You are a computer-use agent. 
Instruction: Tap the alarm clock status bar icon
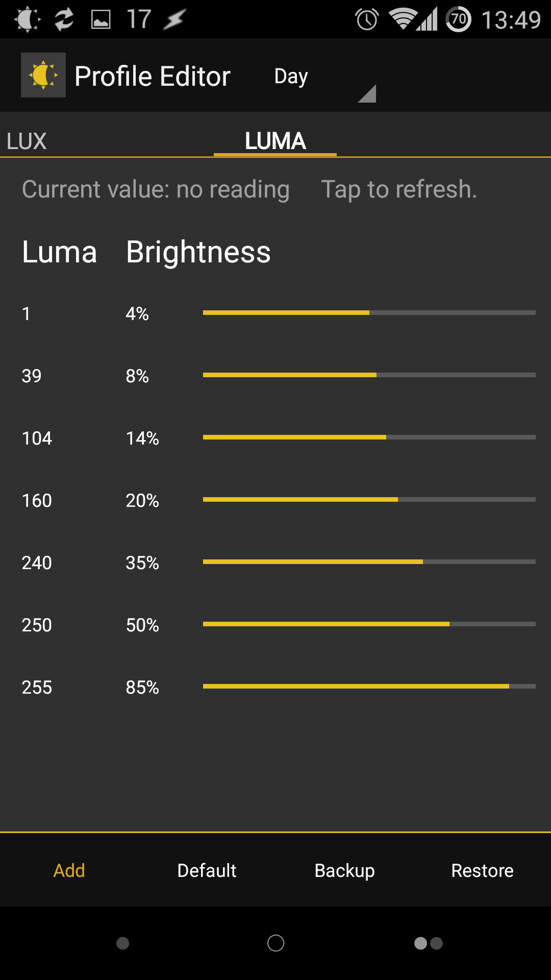[x=367, y=19]
